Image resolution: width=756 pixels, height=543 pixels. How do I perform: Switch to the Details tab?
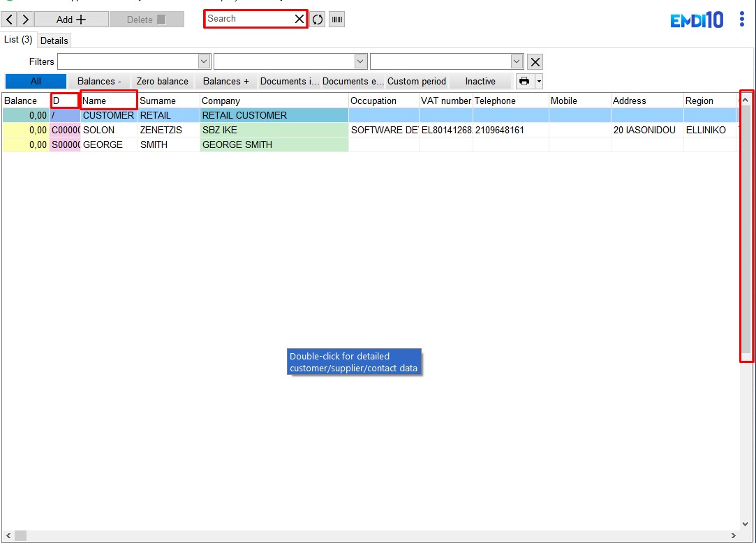(x=54, y=40)
